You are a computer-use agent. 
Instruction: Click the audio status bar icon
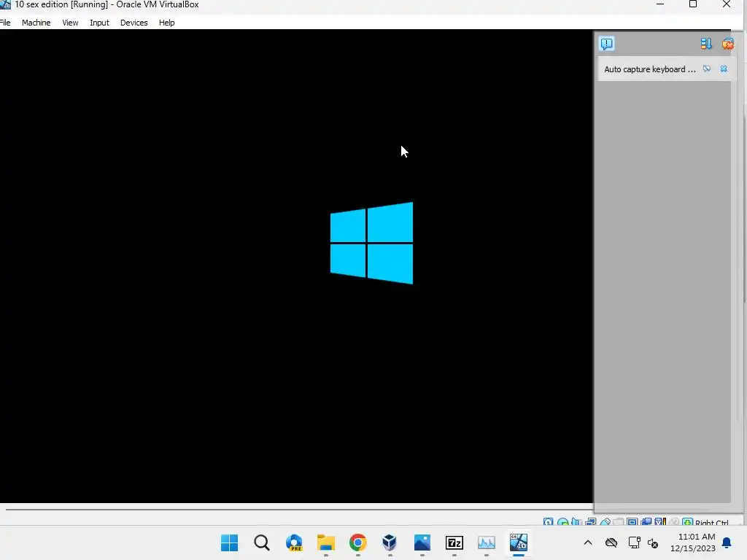[576, 522]
